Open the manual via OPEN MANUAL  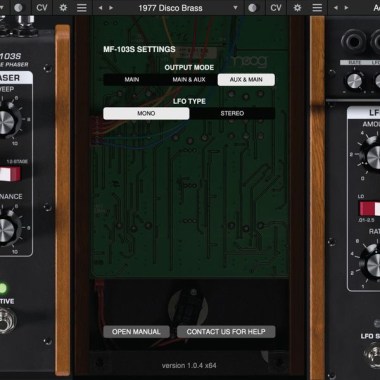136,332
